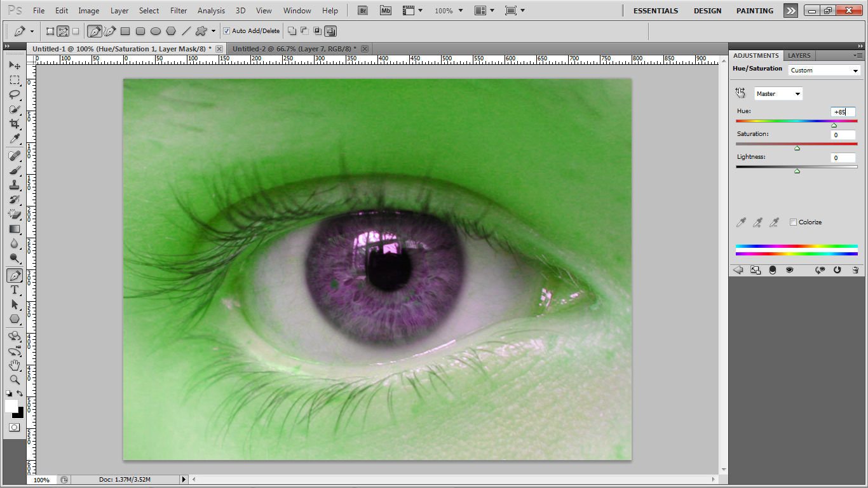Enable the Colorize checkbox
Viewport: 868px width, 488px height.
click(x=793, y=222)
